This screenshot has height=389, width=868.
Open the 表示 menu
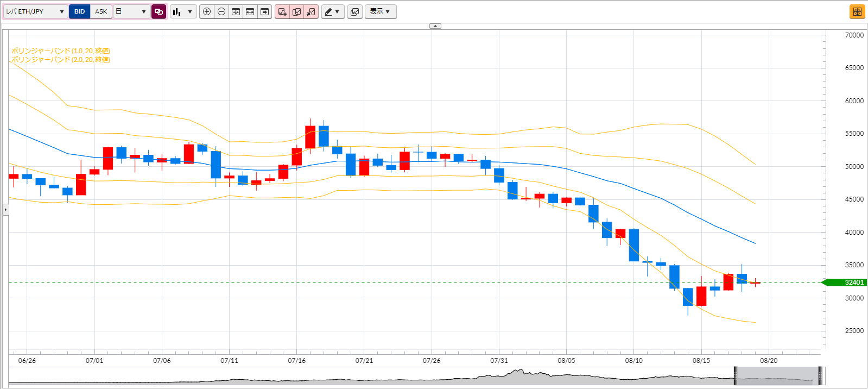pos(381,11)
